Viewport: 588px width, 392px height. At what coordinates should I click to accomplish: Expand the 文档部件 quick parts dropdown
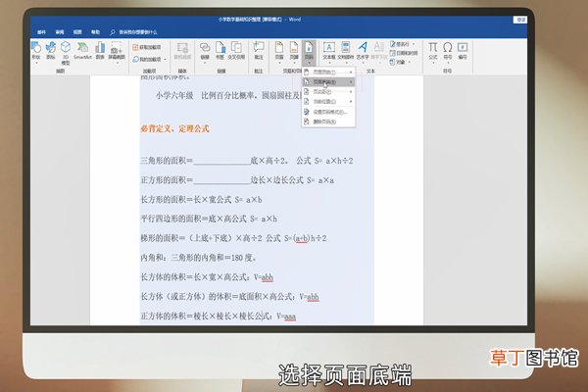pyautogui.click(x=346, y=63)
